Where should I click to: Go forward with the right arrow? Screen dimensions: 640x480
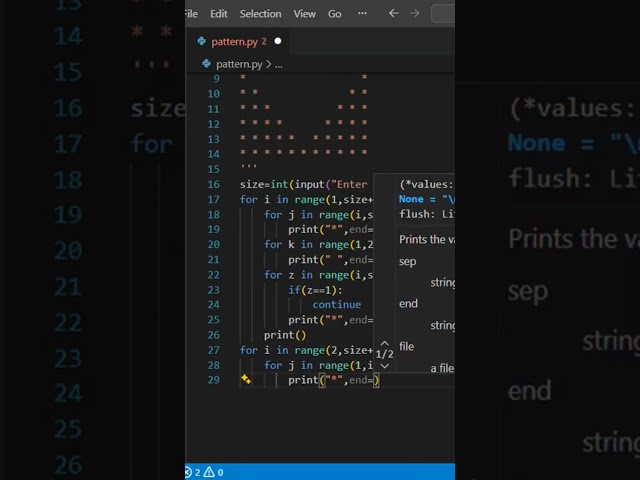point(414,13)
